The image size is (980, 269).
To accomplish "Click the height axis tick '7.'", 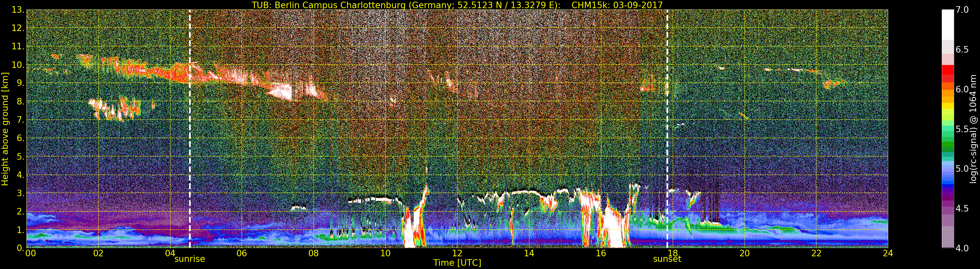I will pyautogui.click(x=21, y=120).
